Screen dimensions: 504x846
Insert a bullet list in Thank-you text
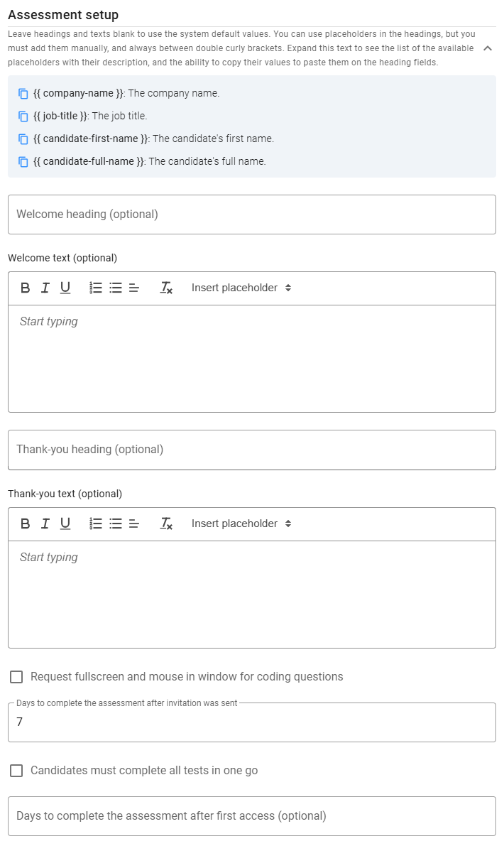[x=114, y=524]
